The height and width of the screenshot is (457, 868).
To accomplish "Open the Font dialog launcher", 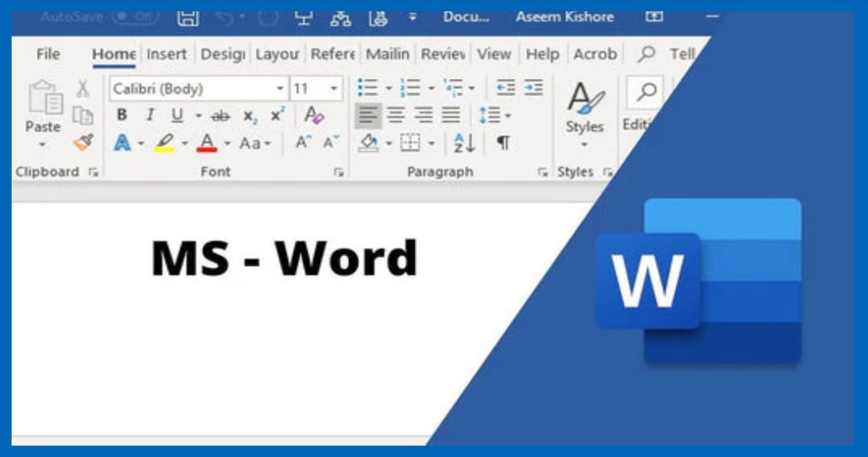I will point(338,172).
